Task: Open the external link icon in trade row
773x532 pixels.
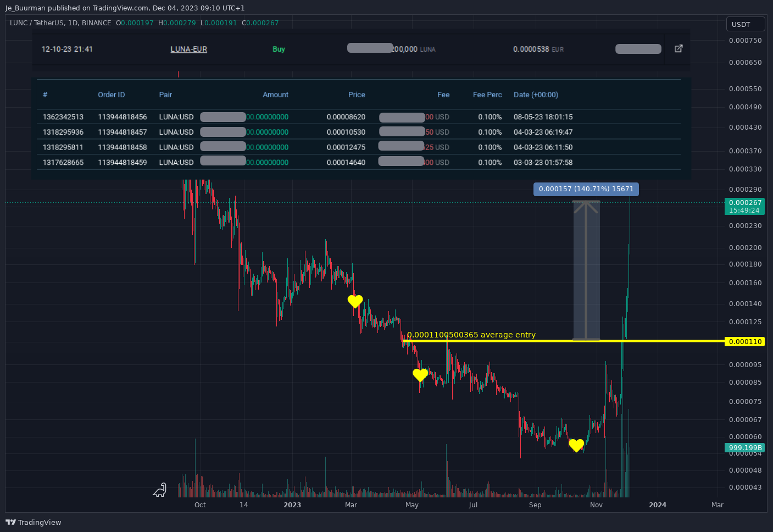Action: tap(679, 48)
